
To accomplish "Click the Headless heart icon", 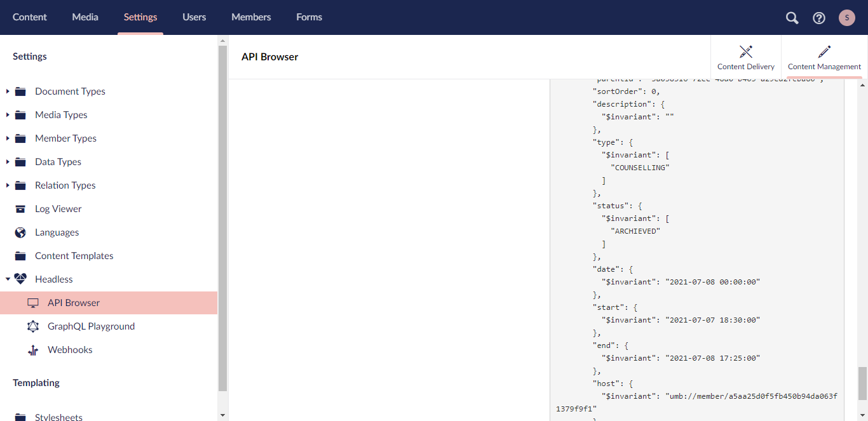I will (20, 279).
